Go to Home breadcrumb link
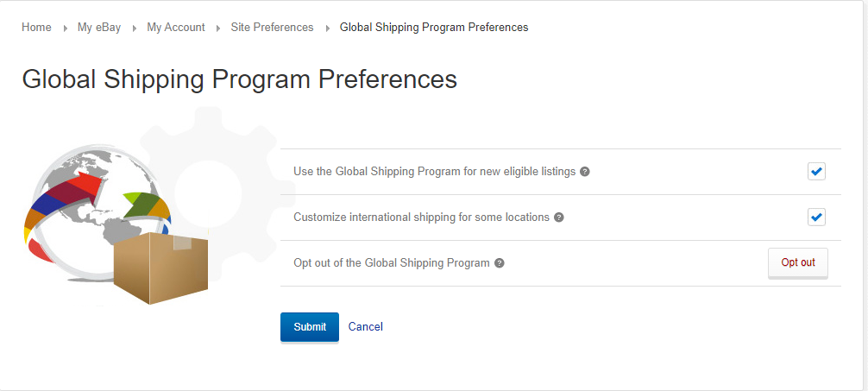This screenshot has width=868, height=391. click(x=36, y=27)
